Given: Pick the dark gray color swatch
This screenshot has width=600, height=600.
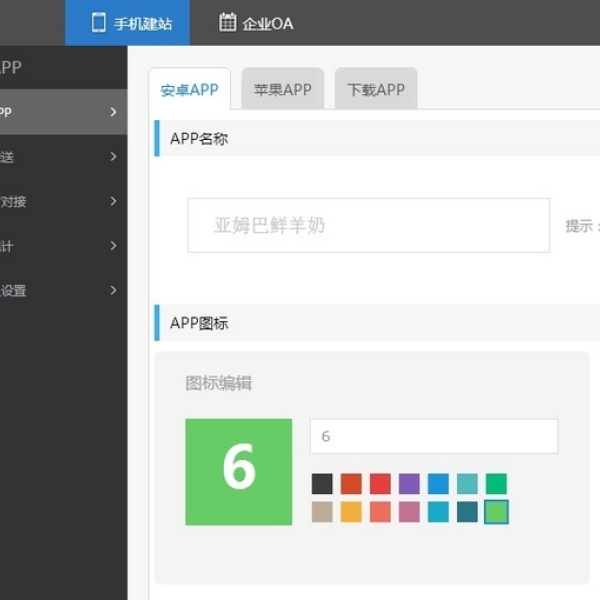Looking at the screenshot, I should tap(322, 484).
